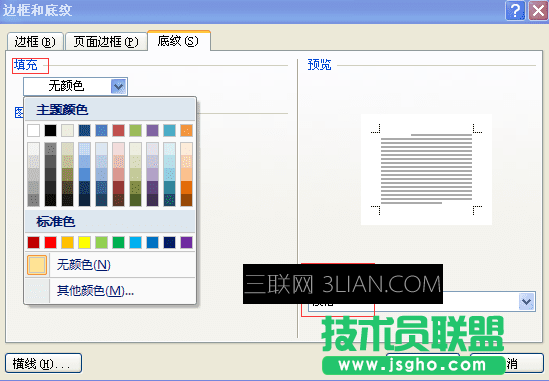Select yellow standard color swatch
Viewport: 549px width, 381px height.
84,242
